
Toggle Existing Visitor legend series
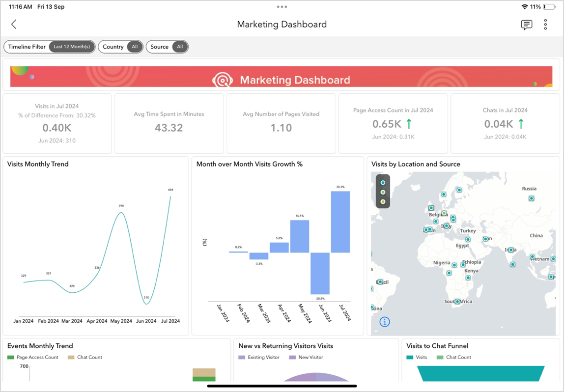259,357
